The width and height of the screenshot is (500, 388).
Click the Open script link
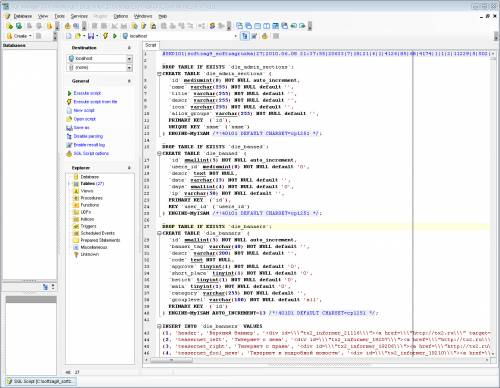tap(85, 119)
